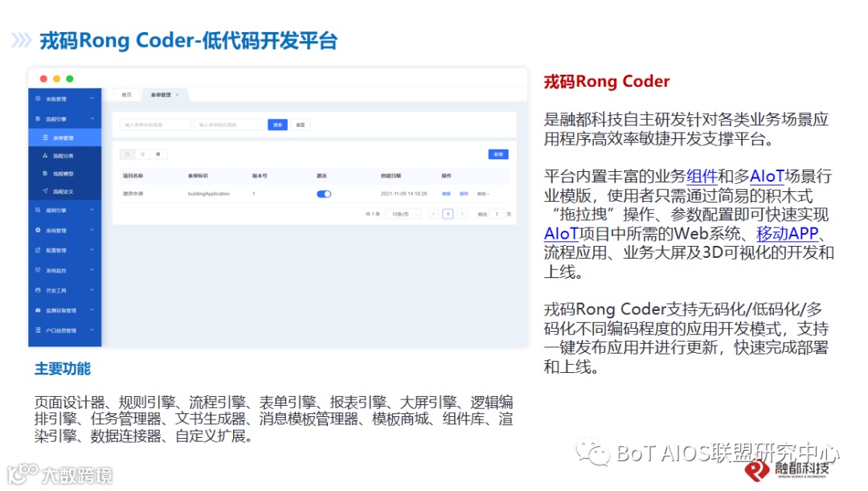Click the 开发工具 toolbox icon

click(39, 290)
